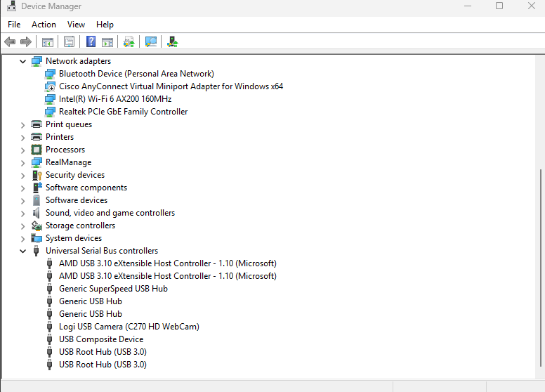Image resolution: width=545 pixels, height=392 pixels.
Task: Select the Software devices icon
Action: pyautogui.click(x=37, y=200)
